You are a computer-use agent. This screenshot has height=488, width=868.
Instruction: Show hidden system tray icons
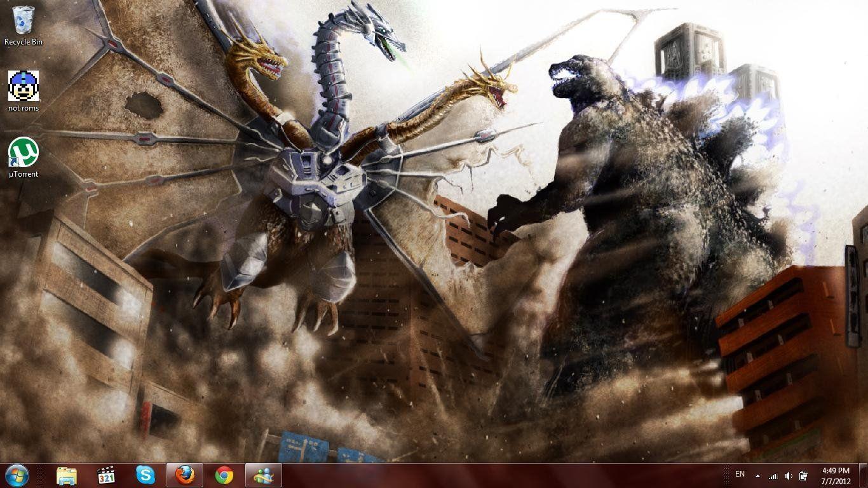point(757,475)
